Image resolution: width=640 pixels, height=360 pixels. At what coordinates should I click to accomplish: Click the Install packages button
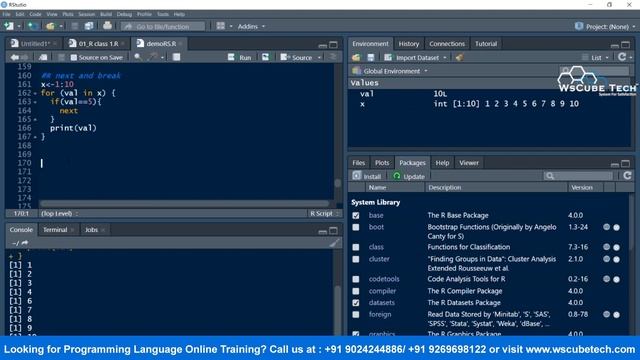pos(367,176)
